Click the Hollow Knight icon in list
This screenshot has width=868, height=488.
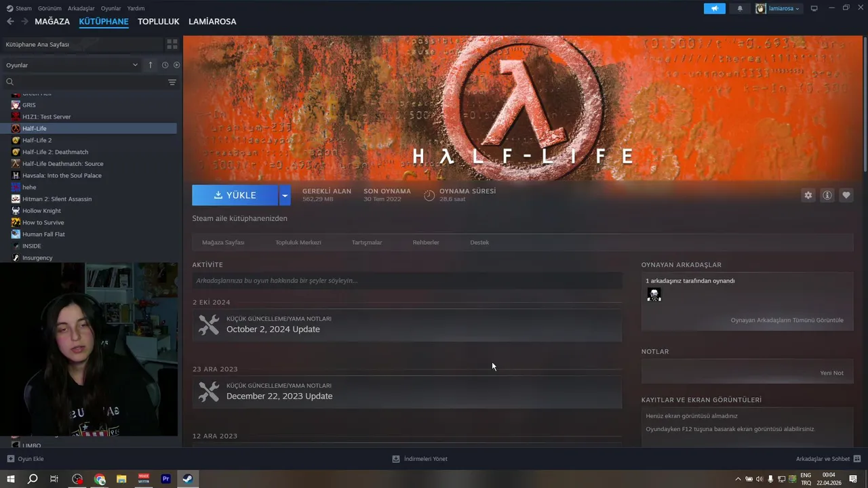click(x=16, y=211)
